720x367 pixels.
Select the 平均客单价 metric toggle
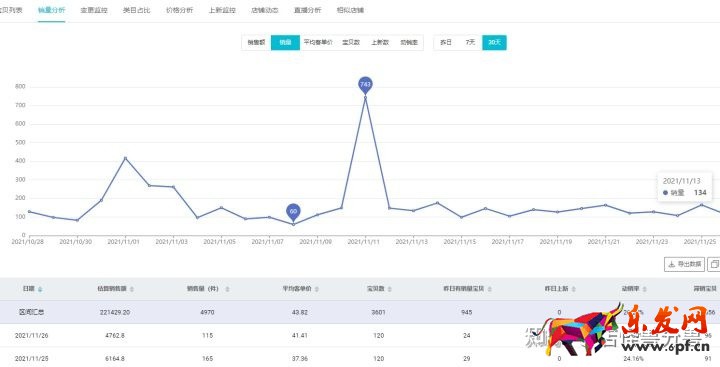[x=318, y=43]
